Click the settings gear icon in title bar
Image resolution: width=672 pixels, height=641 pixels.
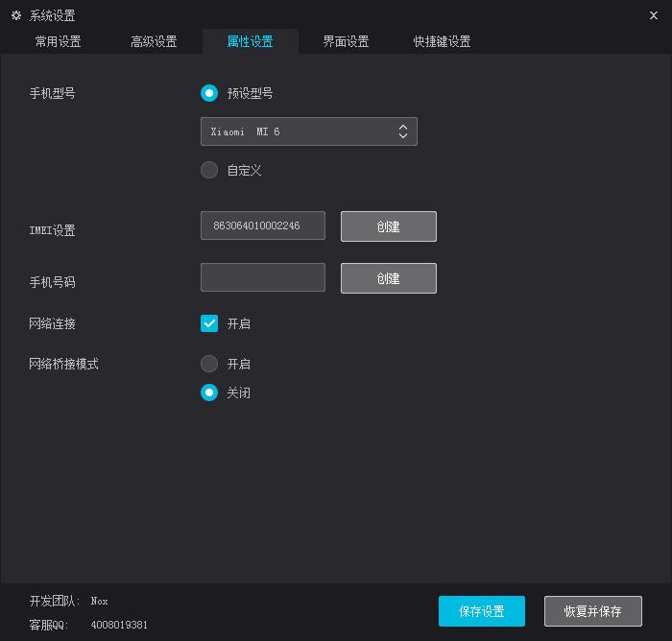click(16, 15)
